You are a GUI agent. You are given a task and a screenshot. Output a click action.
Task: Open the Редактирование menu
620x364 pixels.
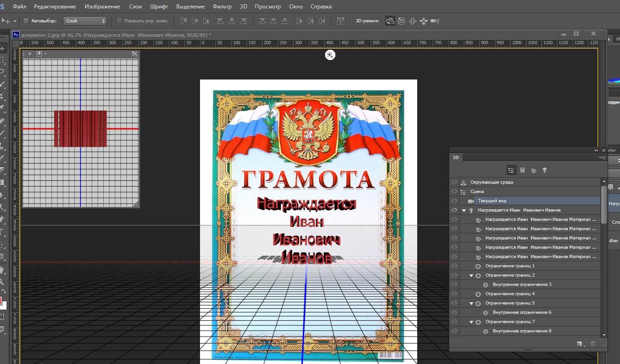[x=55, y=7]
